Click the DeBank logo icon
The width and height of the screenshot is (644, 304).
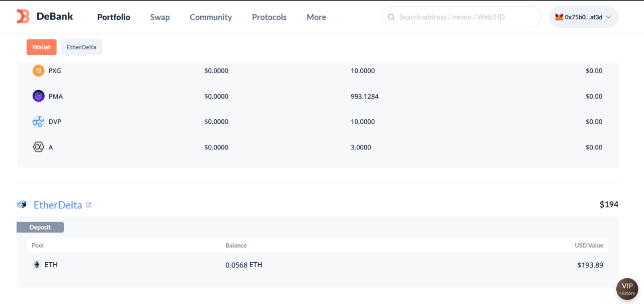pyautogui.click(x=23, y=17)
